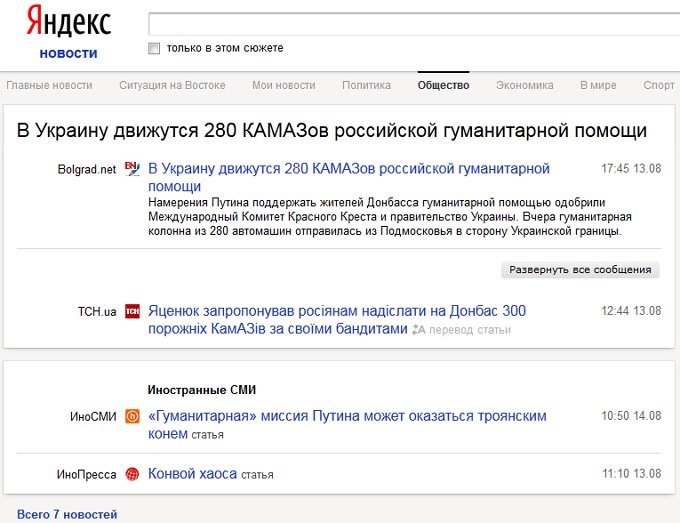
Task: Switch to the Главные новости tab
Action: pos(49,85)
